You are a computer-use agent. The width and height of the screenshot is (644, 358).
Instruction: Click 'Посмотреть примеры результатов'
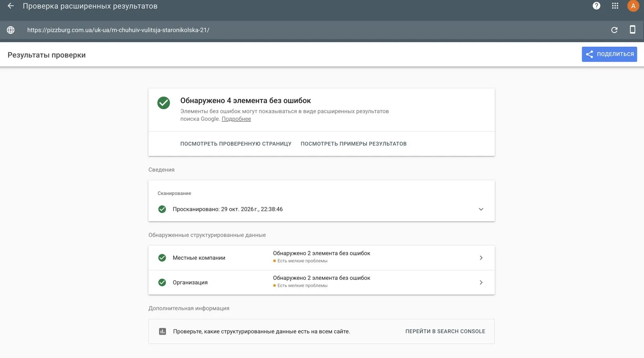[353, 144]
